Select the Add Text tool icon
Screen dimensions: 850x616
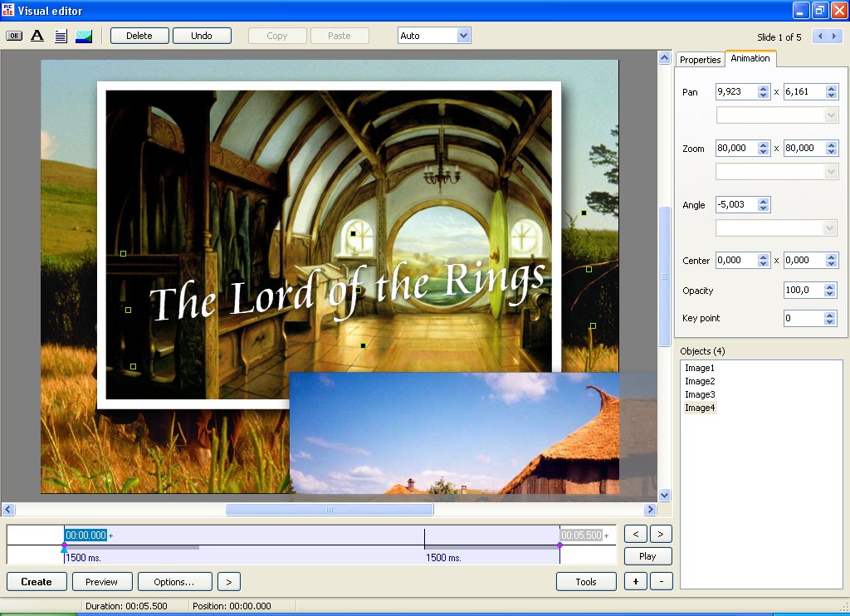pyautogui.click(x=37, y=36)
